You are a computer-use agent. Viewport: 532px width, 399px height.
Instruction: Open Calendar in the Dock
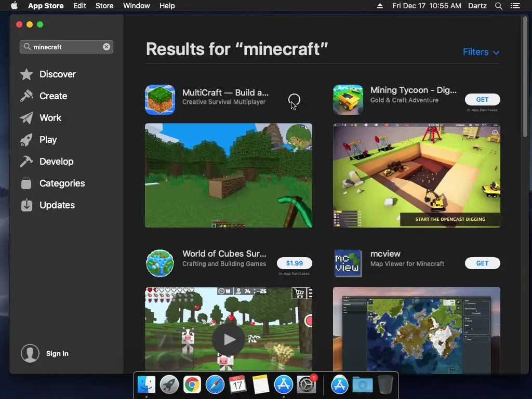238,385
